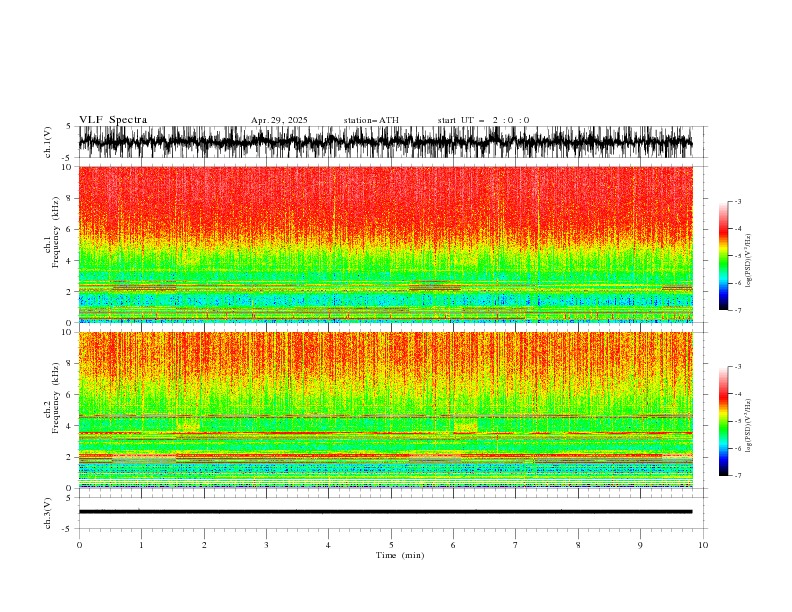Click the time axis tick label "8"
This screenshot has height=612, width=792.
(578, 545)
